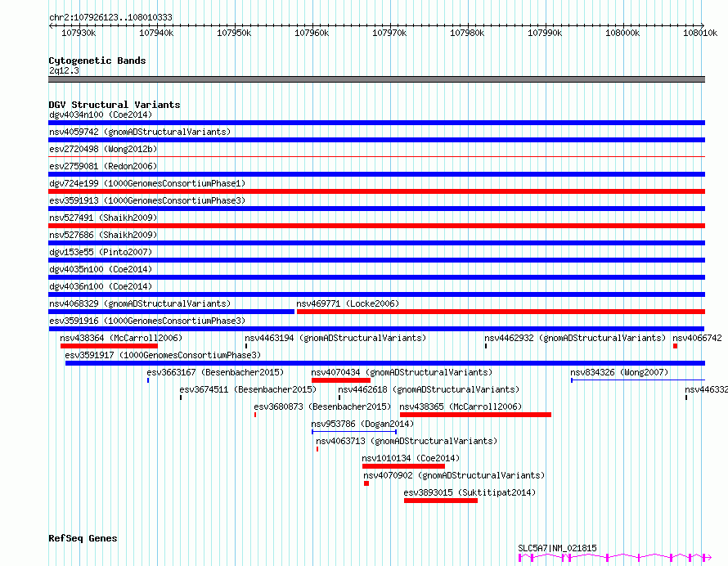Image resolution: width=728 pixels, height=566 pixels.
Task: Select red bar under nsv438365
Action: (475, 415)
